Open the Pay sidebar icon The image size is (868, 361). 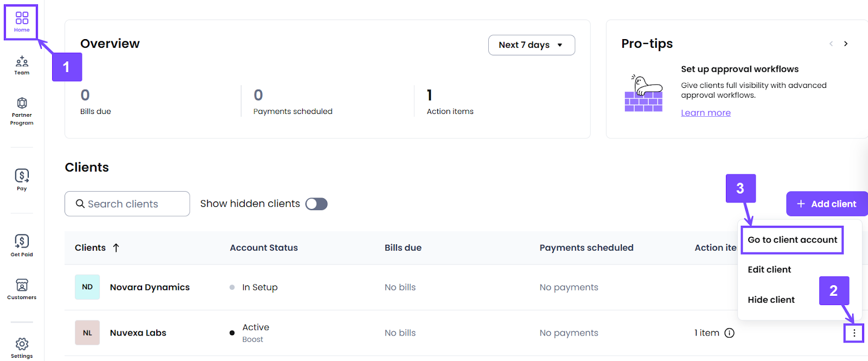(x=22, y=180)
